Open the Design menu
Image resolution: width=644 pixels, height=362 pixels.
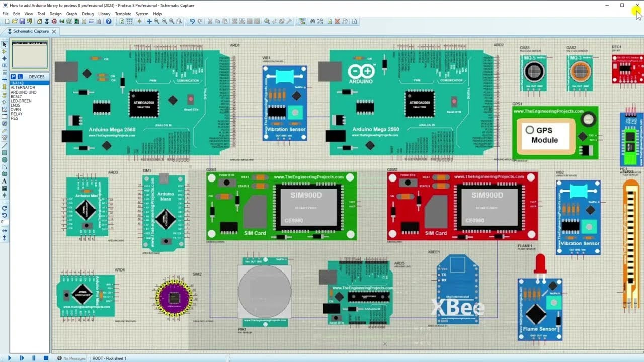[x=55, y=14]
